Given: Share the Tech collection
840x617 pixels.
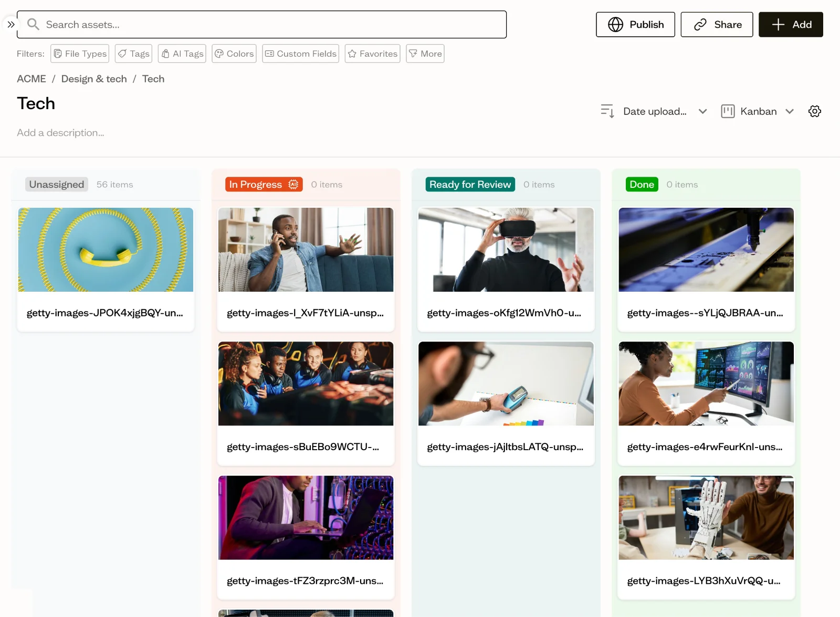Looking at the screenshot, I should 717,25.
